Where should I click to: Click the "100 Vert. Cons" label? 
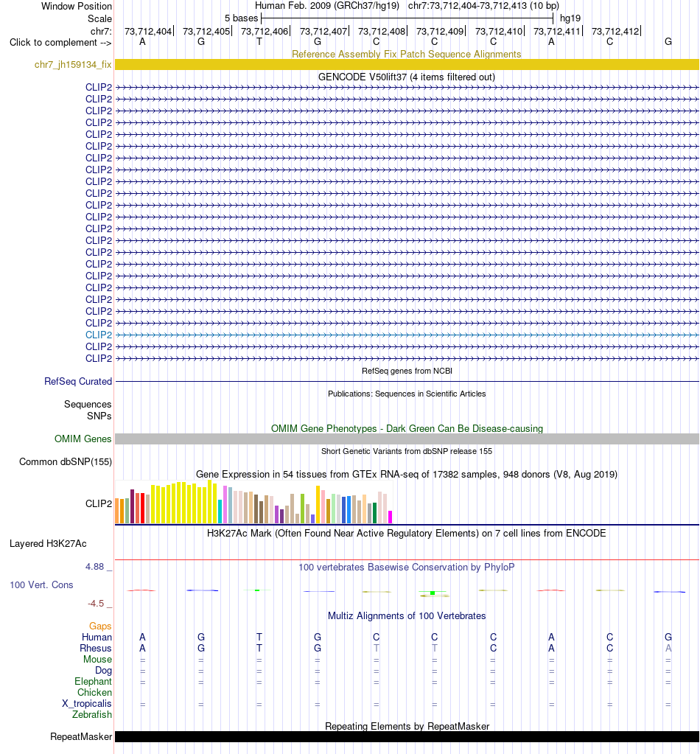tap(41, 584)
